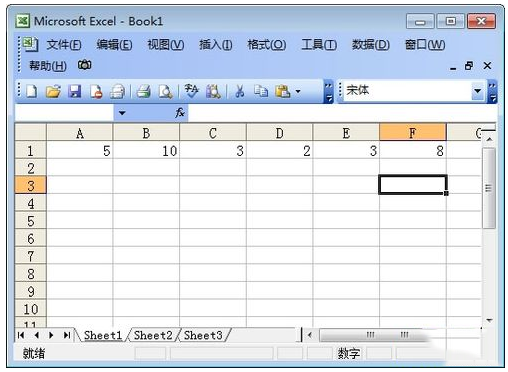Open the Research binoculars icon
This screenshot has height=372, width=508.
pyautogui.click(x=213, y=91)
